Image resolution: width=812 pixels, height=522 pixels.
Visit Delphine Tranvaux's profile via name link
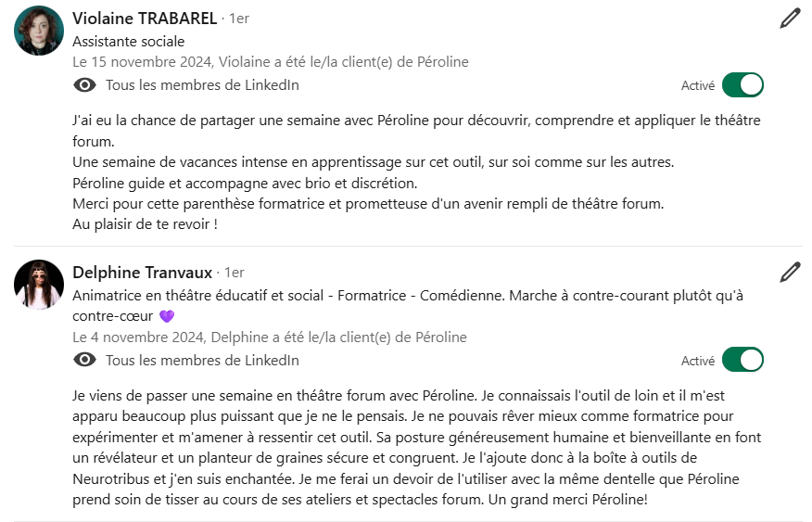tap(143, 272)
